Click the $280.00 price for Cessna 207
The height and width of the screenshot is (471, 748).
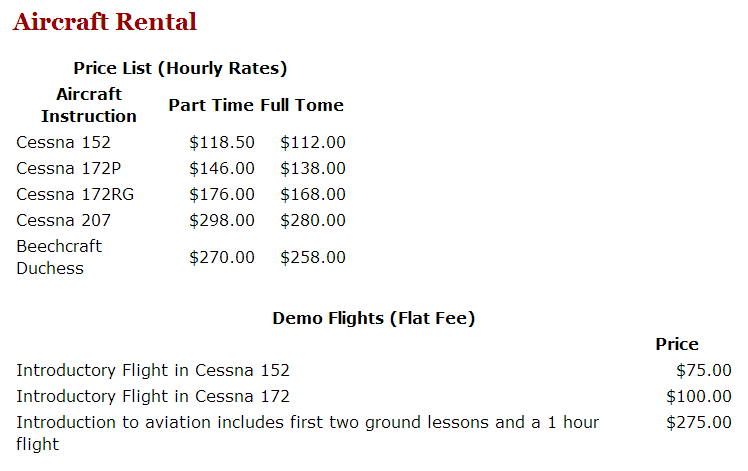(313, 220)
